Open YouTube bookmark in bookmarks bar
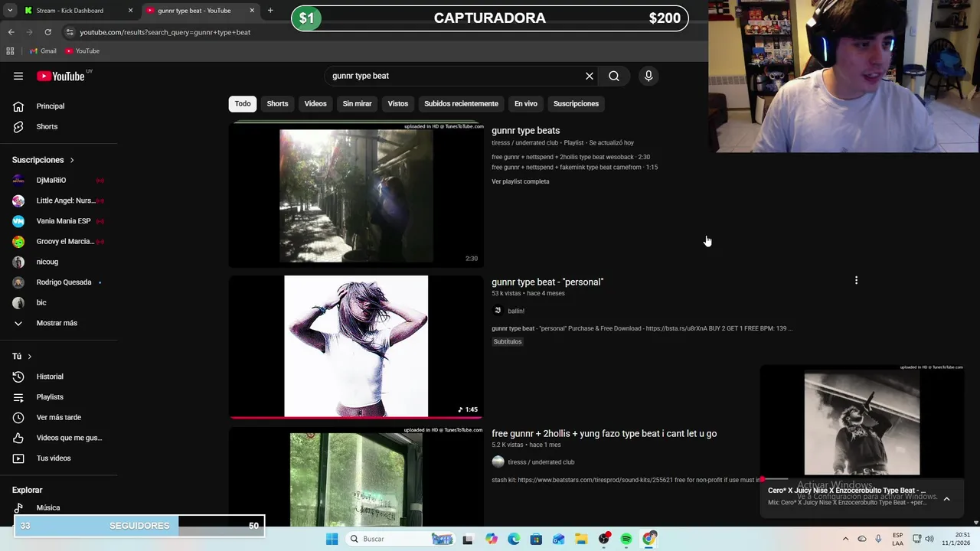The image size is (980, 551). point(82,51)
